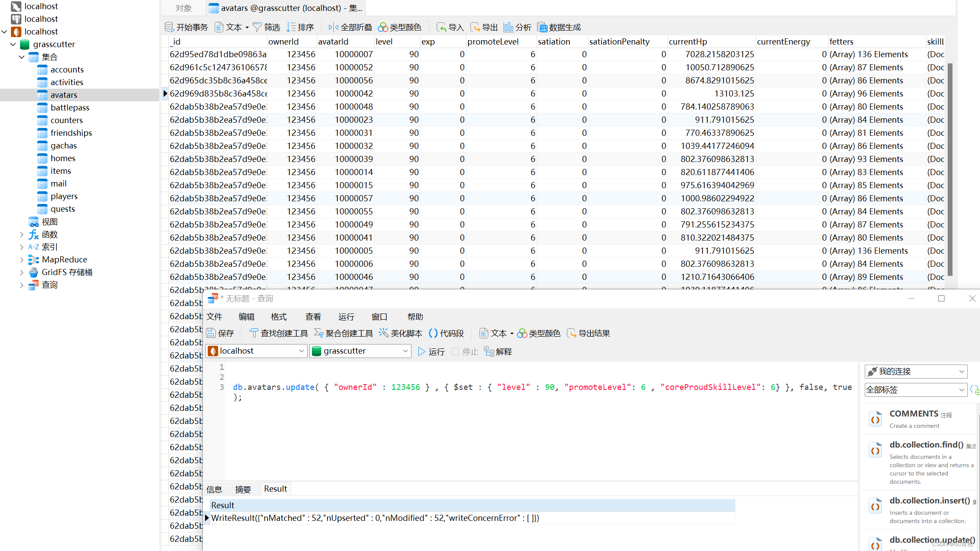
Task: Click Type Color (类型颜色) in avatars toolbar
Action: point(400,27)
